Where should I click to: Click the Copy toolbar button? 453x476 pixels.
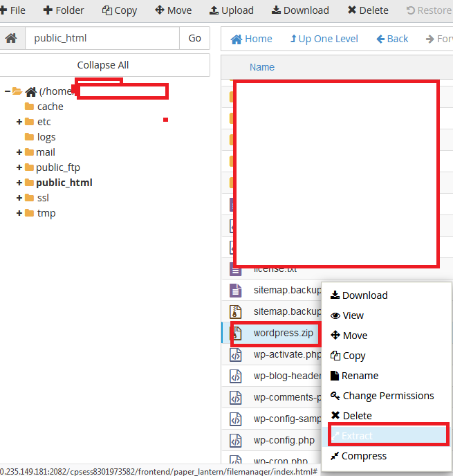pyautogui.click(x=120, y=10)
